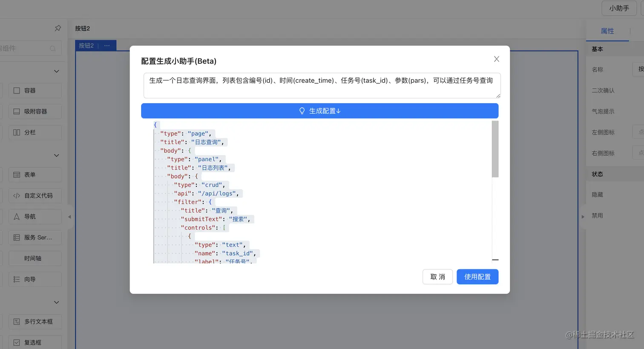644x349 pixels.
Task: Click the 右侧图标 property label
Action: [603, 153]
